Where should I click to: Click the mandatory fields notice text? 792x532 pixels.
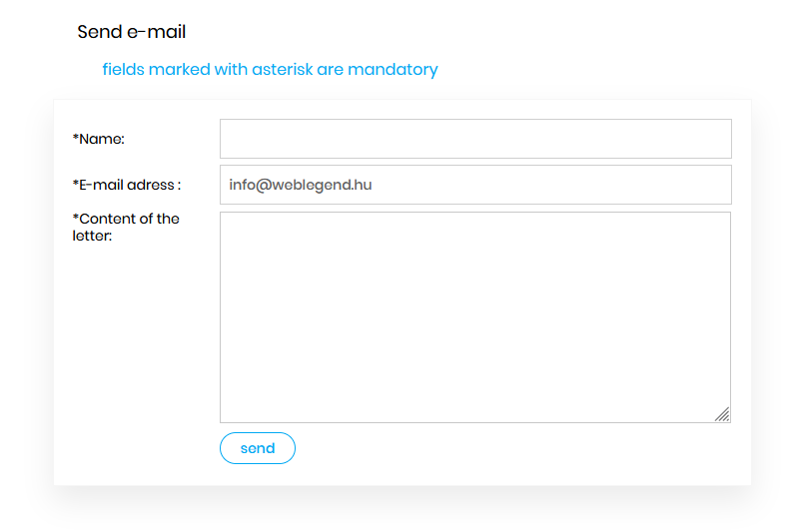(x=270, y=70)
